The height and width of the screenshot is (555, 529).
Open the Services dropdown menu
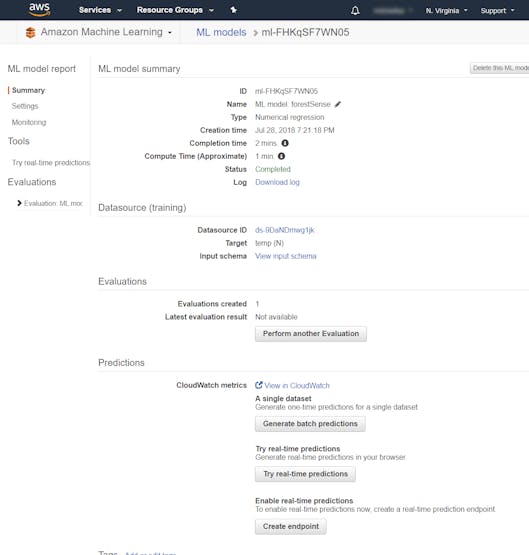100,10
